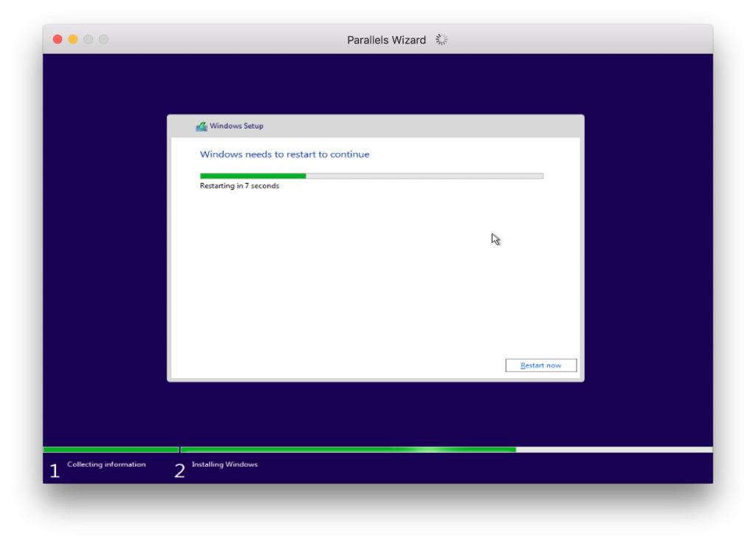Click the white unfilled area of bottom progress bar
This screenshot has width=756, height=545.
[613, 449]
